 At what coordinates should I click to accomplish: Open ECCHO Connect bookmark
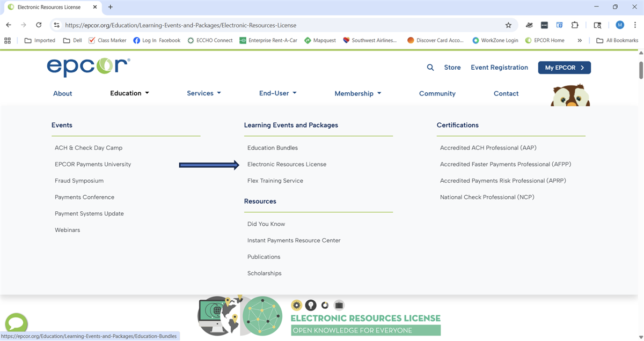point(210,40)
